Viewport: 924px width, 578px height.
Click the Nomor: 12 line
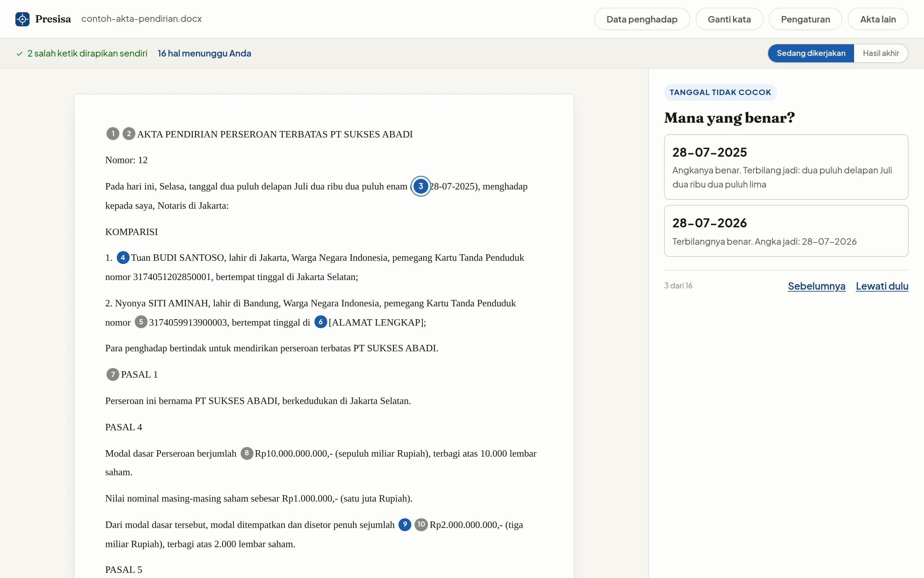(x=126, y=160)
